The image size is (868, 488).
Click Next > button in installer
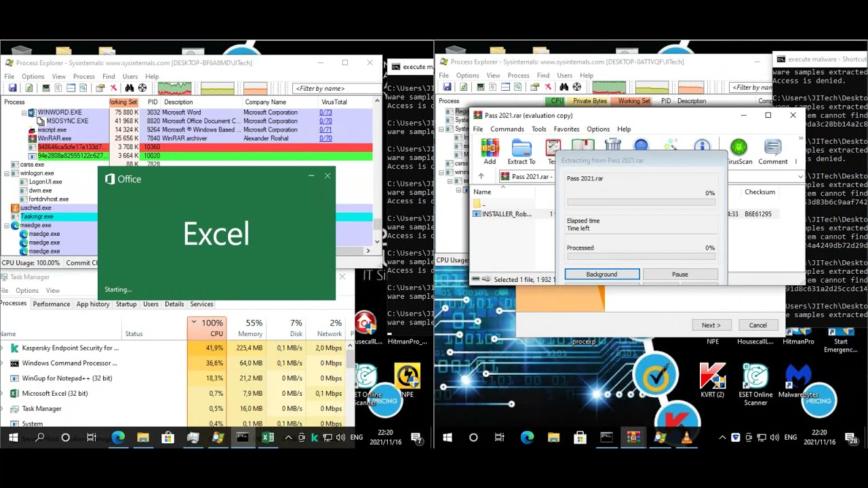click(711, 325)
